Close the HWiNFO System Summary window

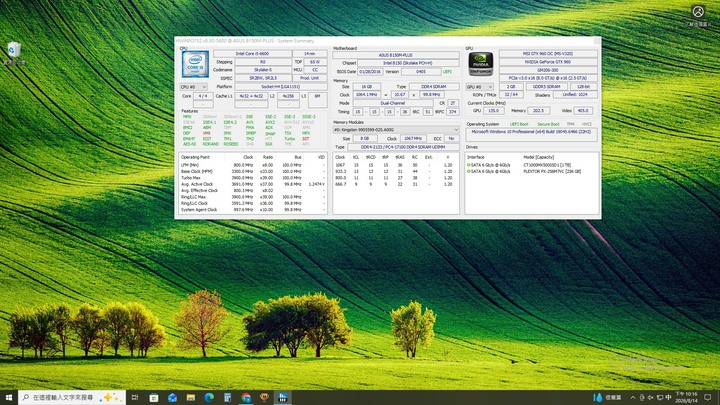(x=596, y=41)
